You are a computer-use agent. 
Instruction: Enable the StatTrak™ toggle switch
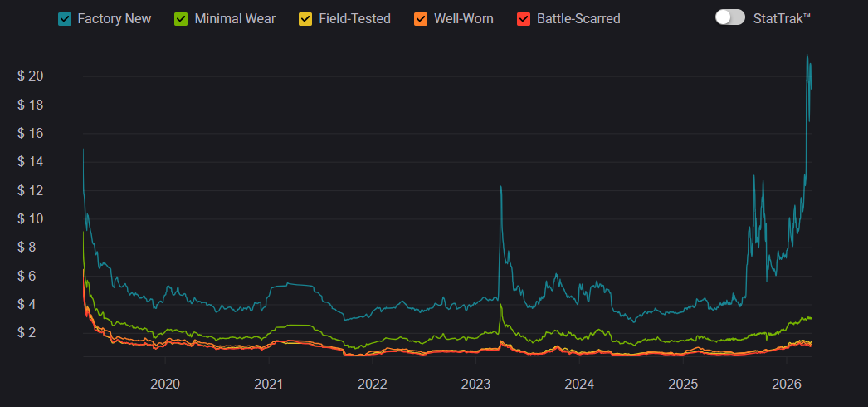729,17
